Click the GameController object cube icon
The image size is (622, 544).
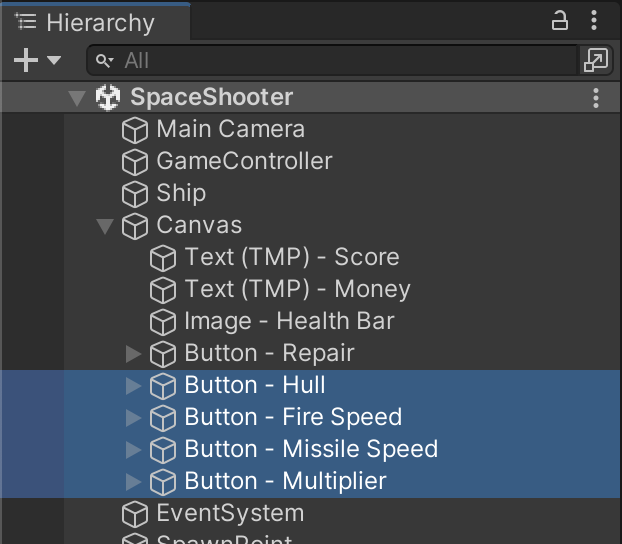click(135, 162)
